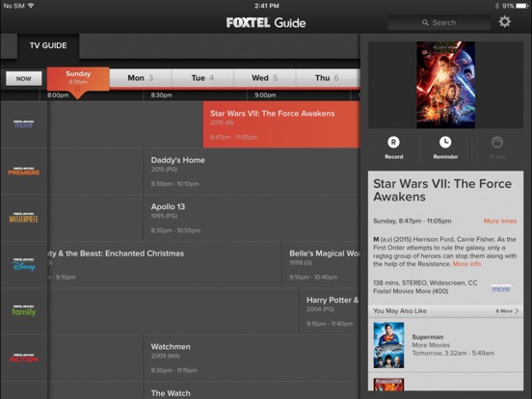532x399 pixels.
Task: Open the More times link
Action: pos(500,221)
